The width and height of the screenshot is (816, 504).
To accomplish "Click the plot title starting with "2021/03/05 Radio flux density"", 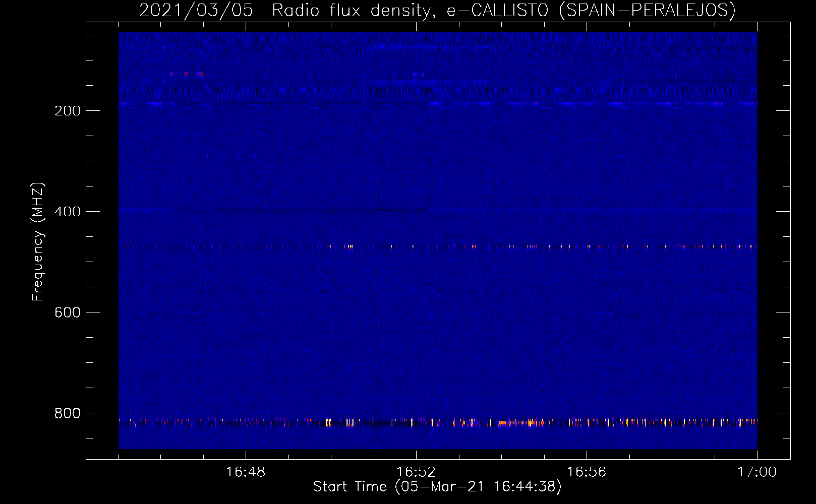I will [437, 10].
